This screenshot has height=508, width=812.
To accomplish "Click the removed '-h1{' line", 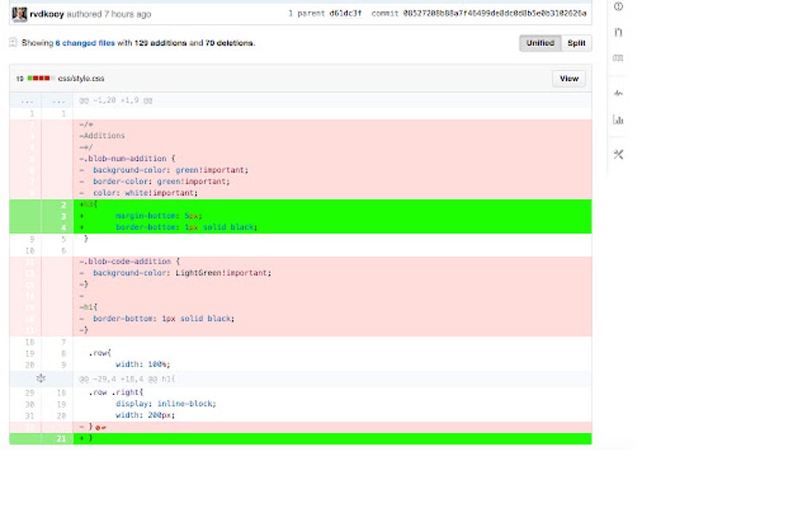I will pos(88,307).
